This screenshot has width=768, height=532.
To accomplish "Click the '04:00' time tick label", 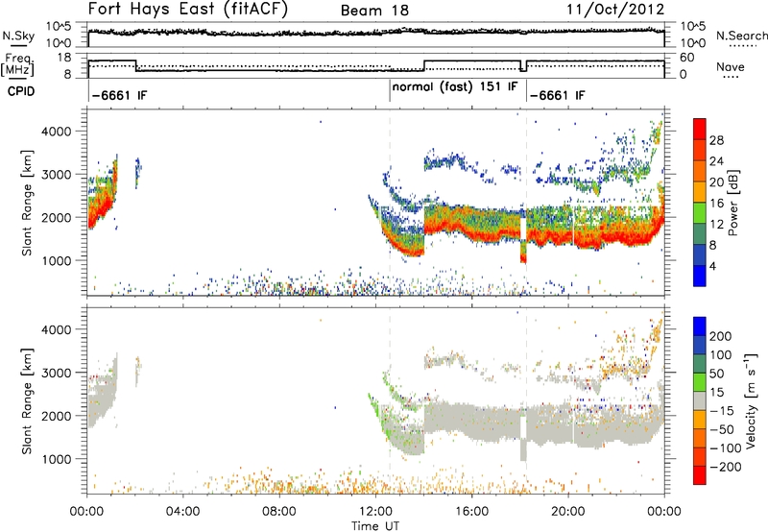I will click(182, 512).
